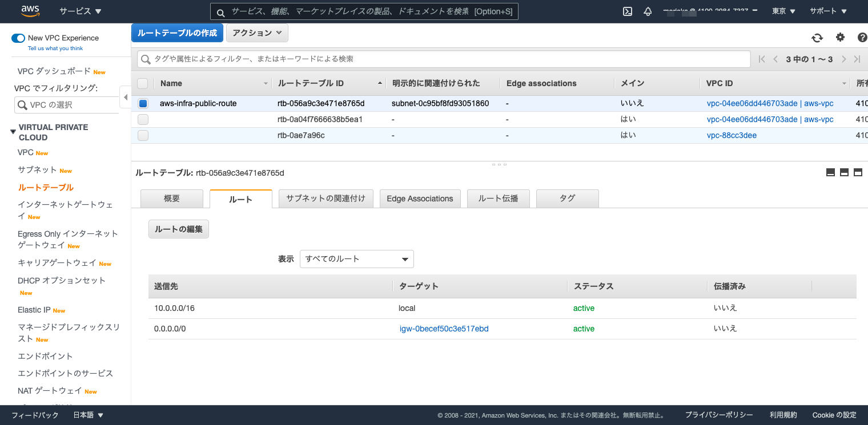This screenshot has height=425, width=868.
Task: Go to next page of results
Action: [x=844, y=59]
